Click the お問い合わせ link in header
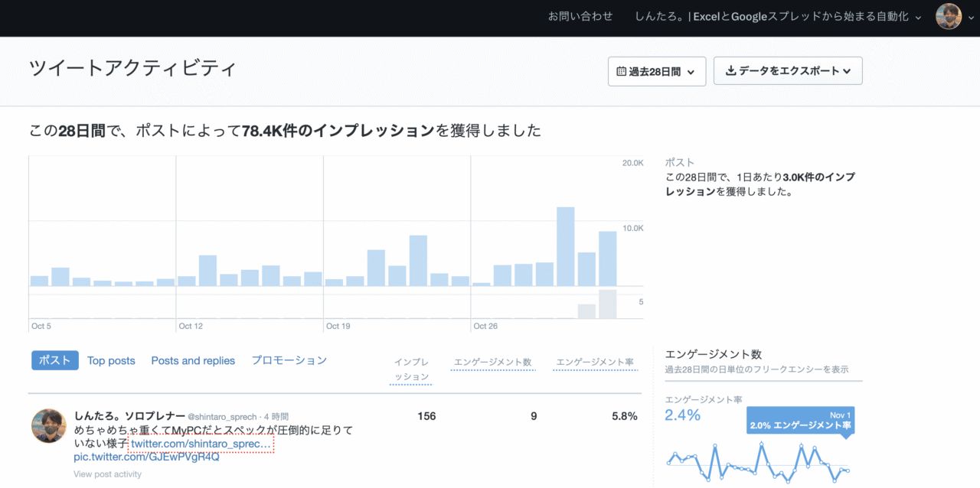 pyautogui.click(x=580, y=16)
